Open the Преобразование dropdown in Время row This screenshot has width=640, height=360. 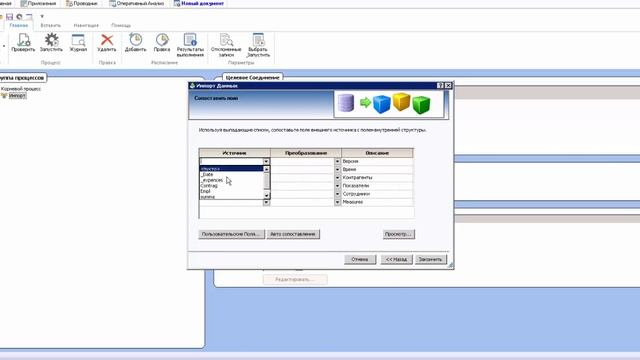pos(337,169)
